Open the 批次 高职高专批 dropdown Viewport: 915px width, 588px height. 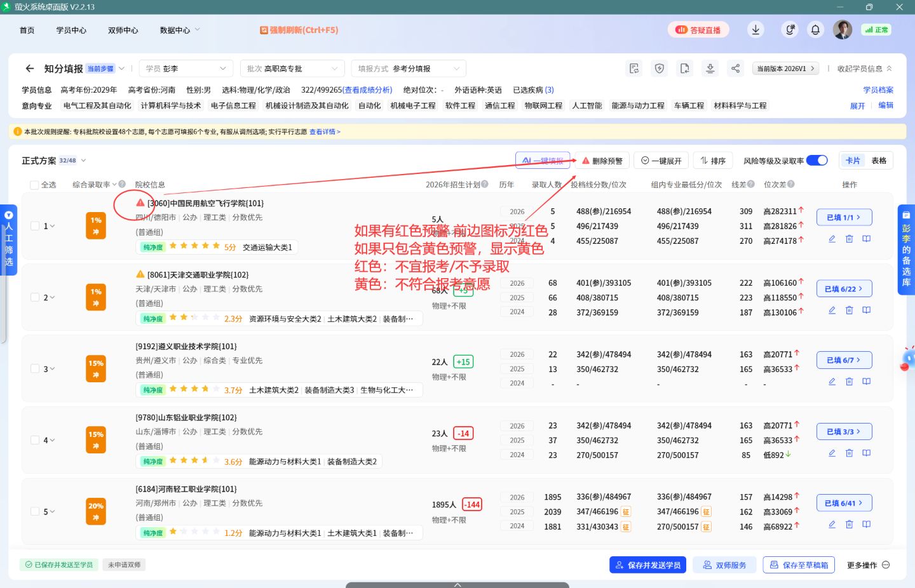(292, 69)
